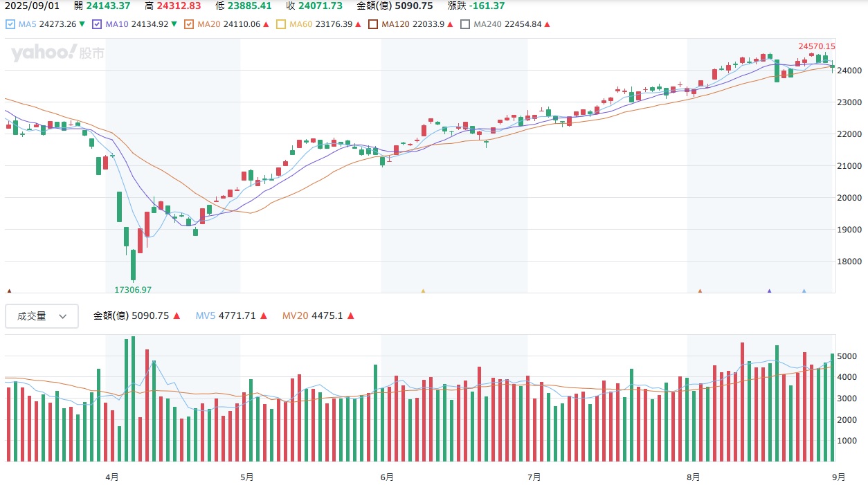Select the purple triangle marker on chart baseline

coord(769,291)
